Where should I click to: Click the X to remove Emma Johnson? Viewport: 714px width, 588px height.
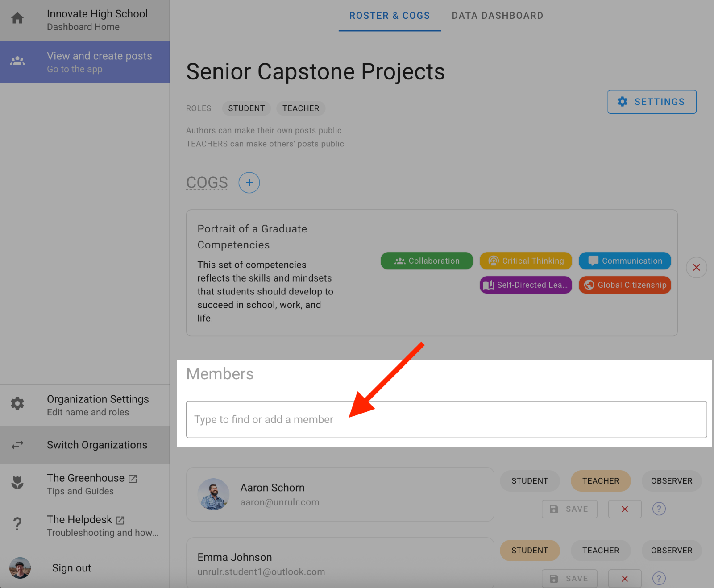(624, 578)
